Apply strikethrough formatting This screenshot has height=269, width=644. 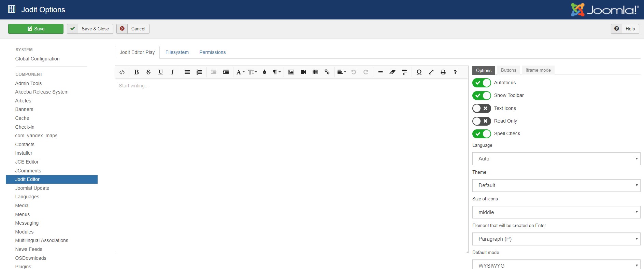point(148,72)
